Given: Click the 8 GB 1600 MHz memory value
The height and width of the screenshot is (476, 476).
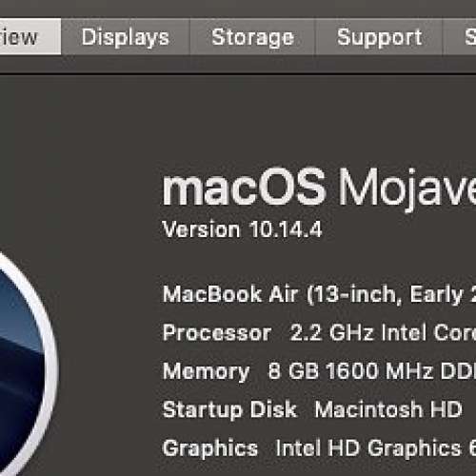Looking at the screenshot, I should 371,370.
